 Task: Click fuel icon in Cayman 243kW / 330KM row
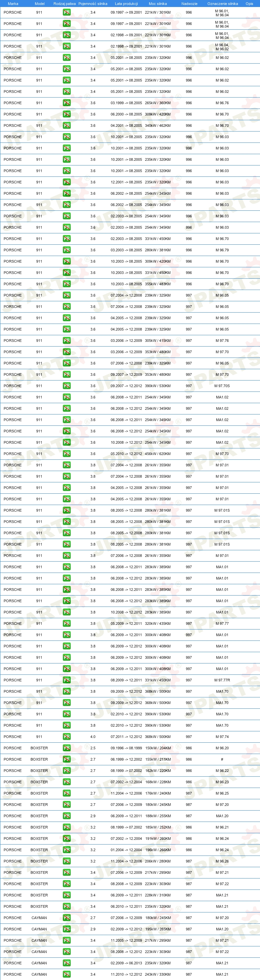tap(66, 974)
